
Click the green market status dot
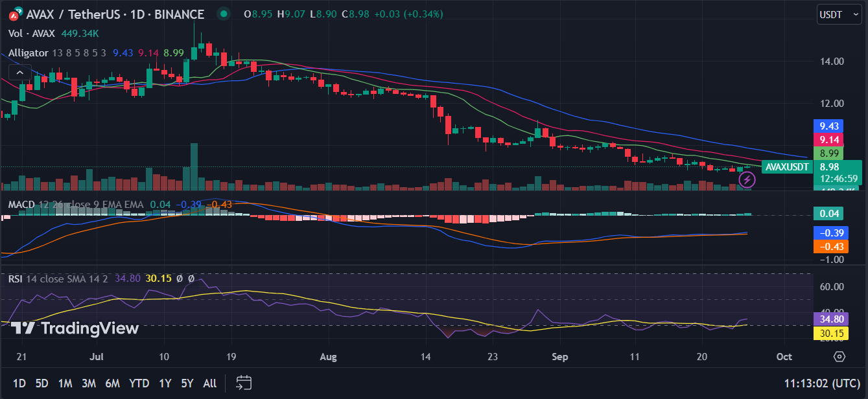[223, 14]
